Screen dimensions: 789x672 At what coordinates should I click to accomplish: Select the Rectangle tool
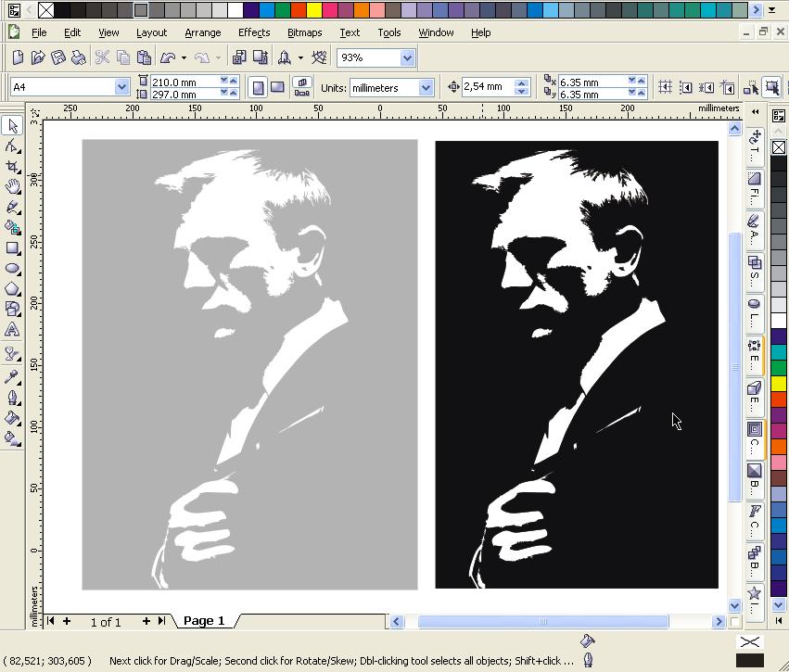point(12,248)
